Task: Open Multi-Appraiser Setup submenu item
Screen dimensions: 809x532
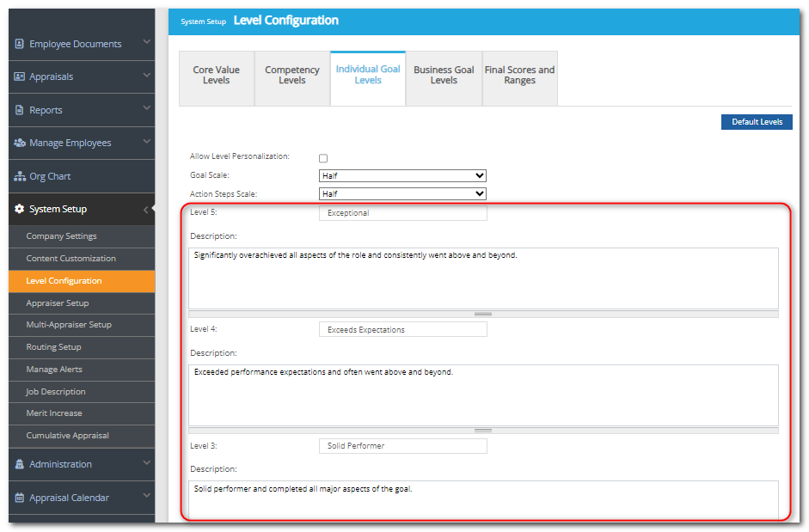Action: [x=82, y=325]
